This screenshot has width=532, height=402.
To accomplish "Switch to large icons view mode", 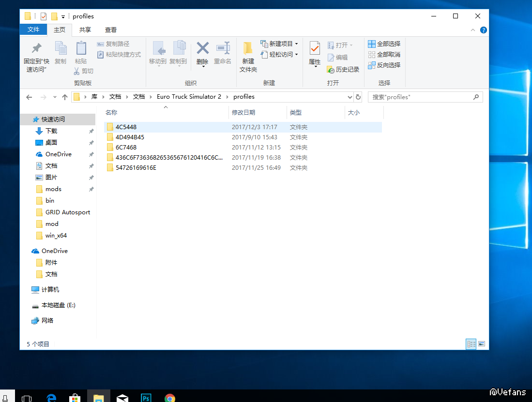I will point(482,344).
